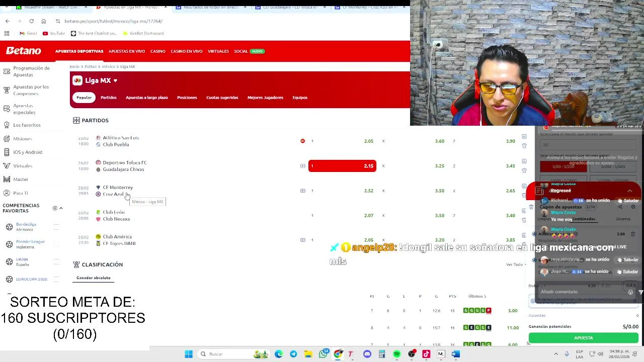The height and width of the screenshot is (362, 644).
Task: Select the Popular tab
Action: 84,98
